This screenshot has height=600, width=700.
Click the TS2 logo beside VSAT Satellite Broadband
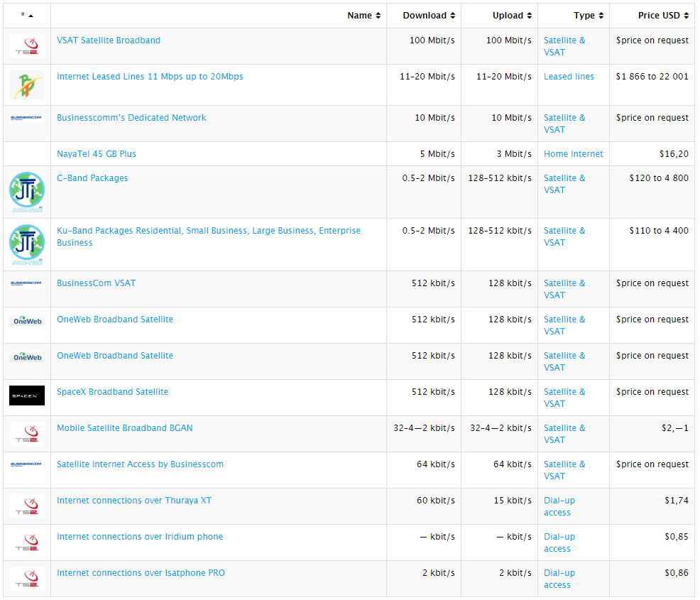click(27, 46)
